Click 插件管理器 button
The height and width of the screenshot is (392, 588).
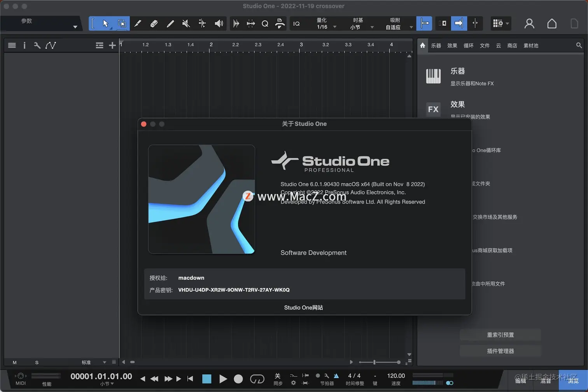click(x=500, y=351)
